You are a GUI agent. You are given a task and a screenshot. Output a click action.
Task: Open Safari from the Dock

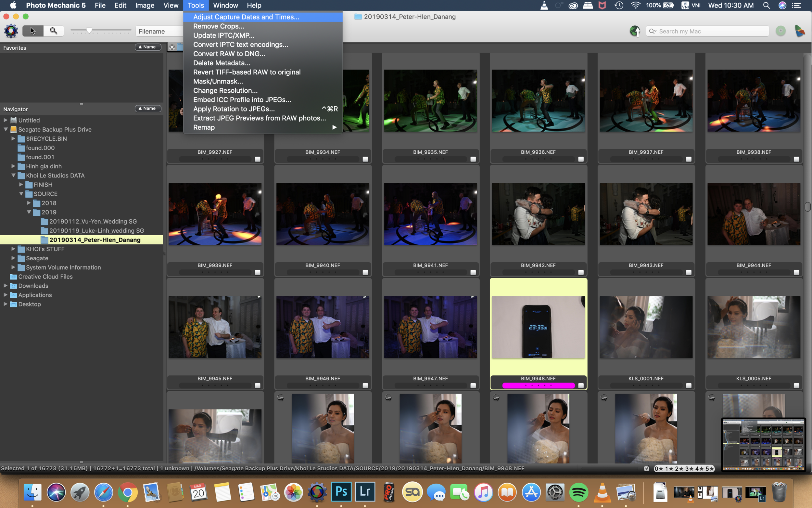coord(104,492)
